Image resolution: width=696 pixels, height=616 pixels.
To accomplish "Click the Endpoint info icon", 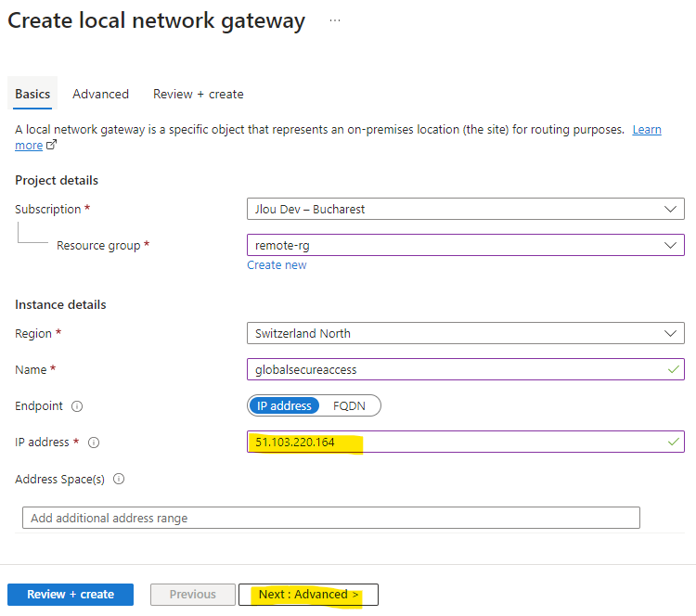I will [x=77, y=406].
